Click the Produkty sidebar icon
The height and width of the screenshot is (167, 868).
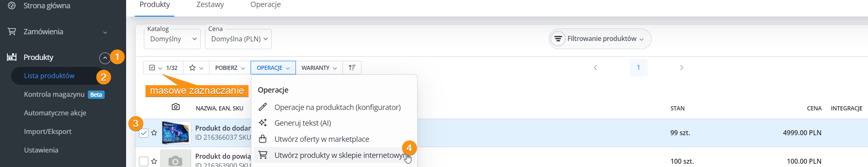click(x=12, y=57)
